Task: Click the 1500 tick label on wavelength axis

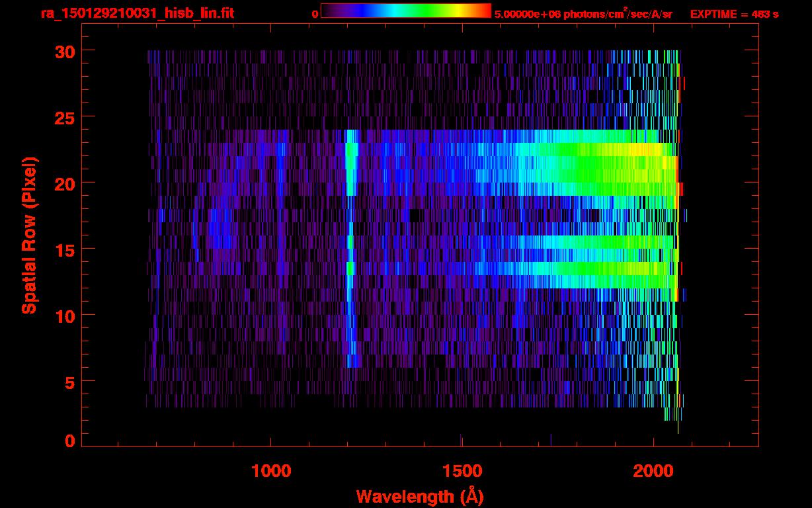Action: pos(462,471)
